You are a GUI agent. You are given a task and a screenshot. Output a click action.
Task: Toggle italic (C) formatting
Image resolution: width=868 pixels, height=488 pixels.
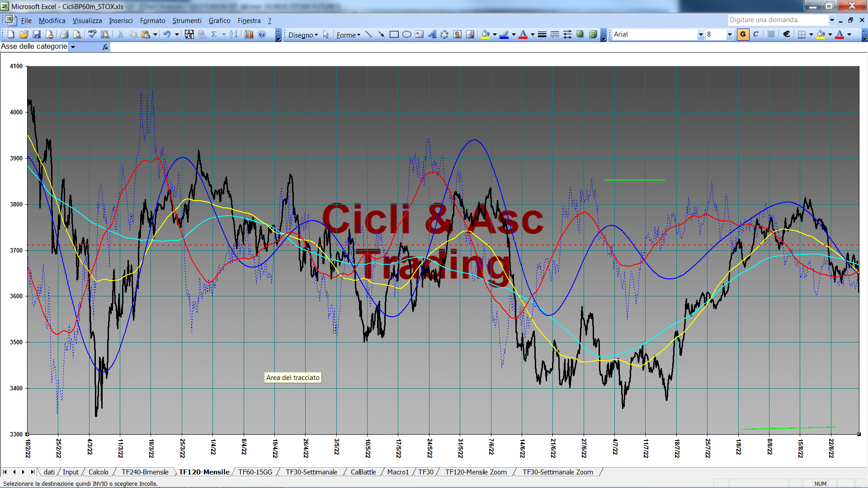756,34
